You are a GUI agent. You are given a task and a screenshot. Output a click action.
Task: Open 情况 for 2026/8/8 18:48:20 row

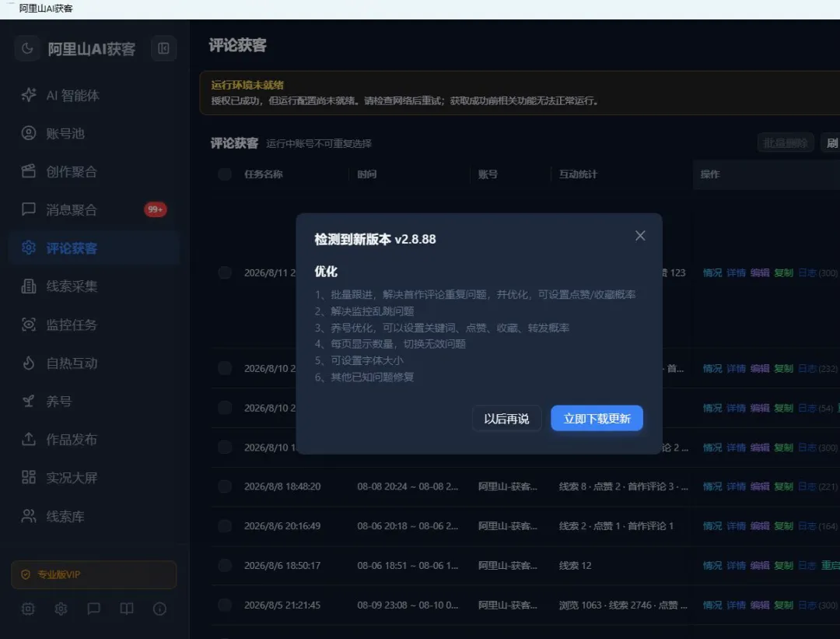pos(712,486)
